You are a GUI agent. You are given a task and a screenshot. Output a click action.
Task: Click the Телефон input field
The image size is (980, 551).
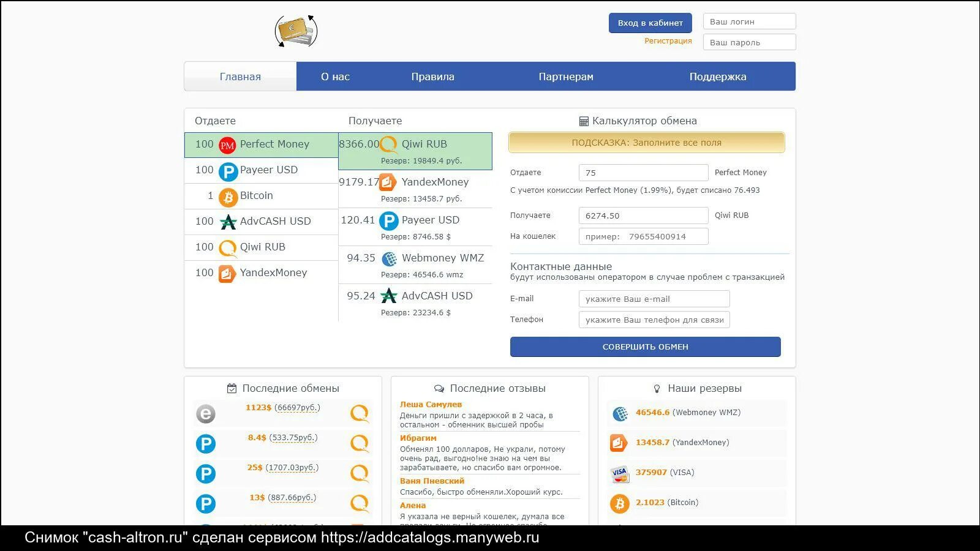point(654,320)
